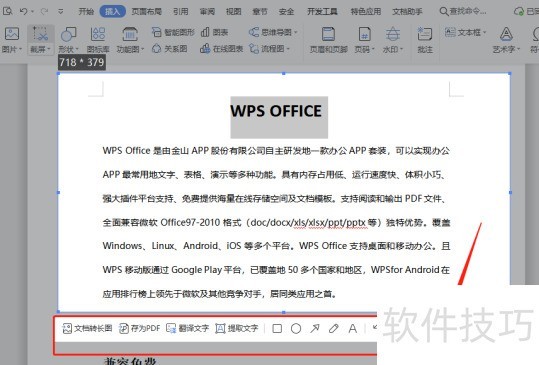Image resolution: width=539 pixels, height=365 pixels.
Task: Click the 关系图 tool
Action: coord(170,48)
